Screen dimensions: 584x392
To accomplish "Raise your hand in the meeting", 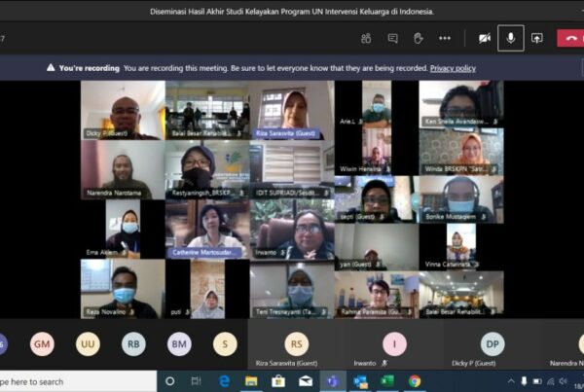I will 419,38.
